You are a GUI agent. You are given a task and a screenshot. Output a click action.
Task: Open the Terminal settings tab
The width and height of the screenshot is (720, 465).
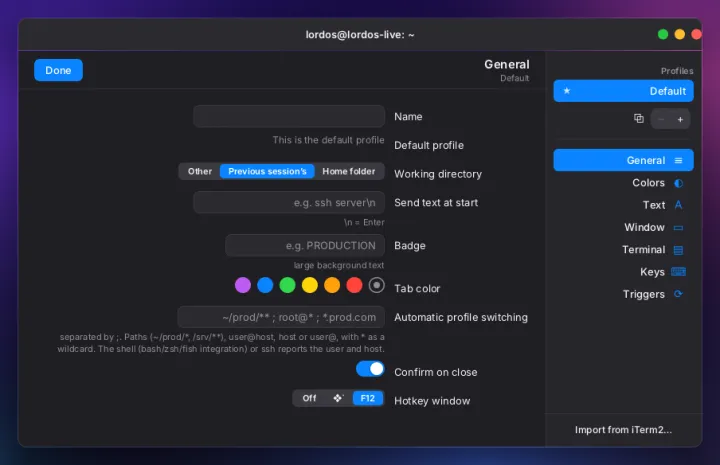(x=623, y=250)
